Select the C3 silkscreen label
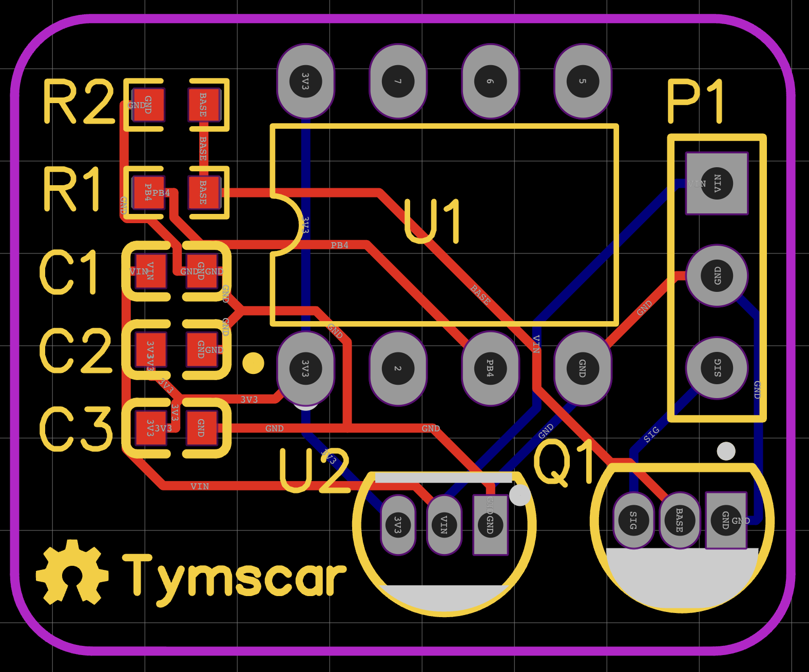809x672 pixels. pyautogui.click(x=76, y=428)
